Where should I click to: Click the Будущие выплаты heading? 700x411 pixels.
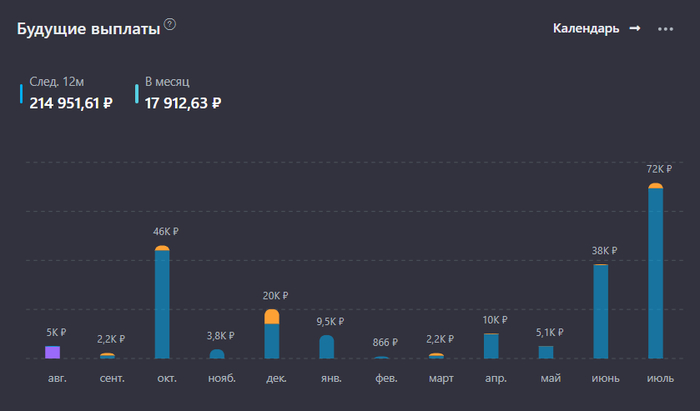88,29
